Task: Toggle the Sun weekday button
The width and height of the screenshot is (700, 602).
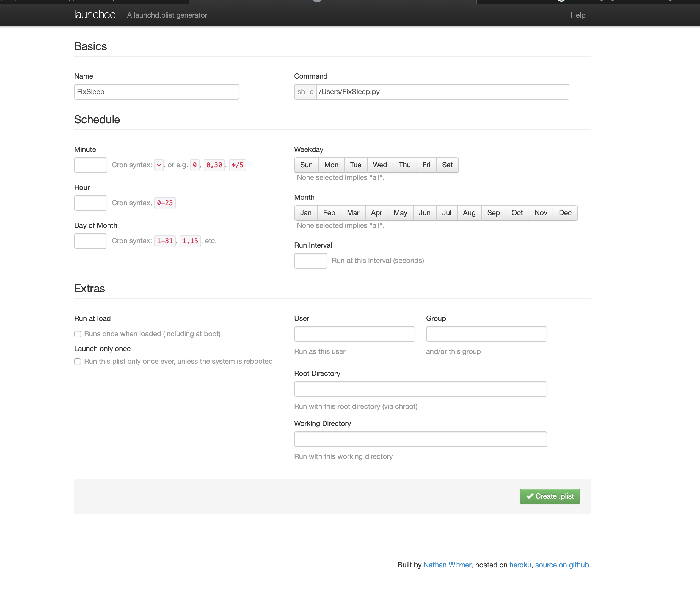Action: 306,165
